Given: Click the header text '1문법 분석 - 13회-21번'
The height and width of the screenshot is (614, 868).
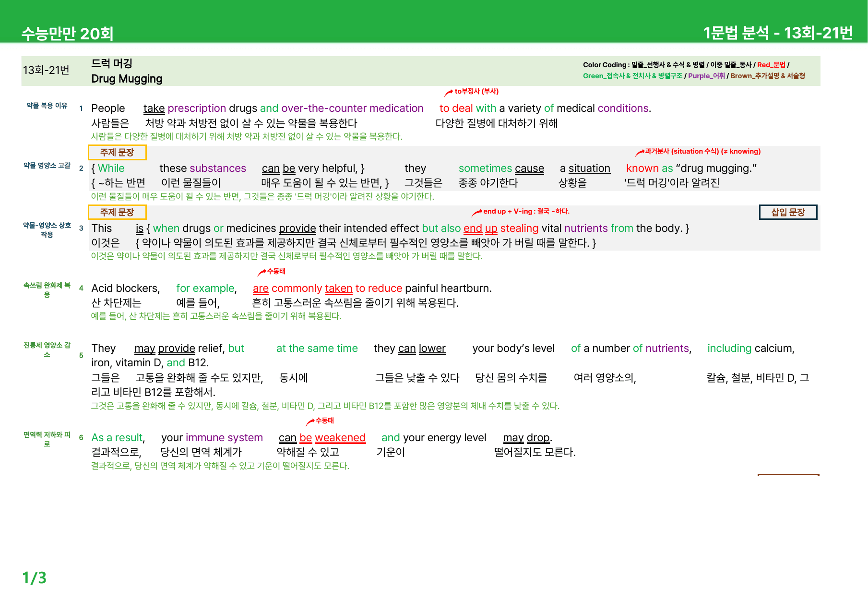Looking at the screenshot, I should (x=778, y=33).
